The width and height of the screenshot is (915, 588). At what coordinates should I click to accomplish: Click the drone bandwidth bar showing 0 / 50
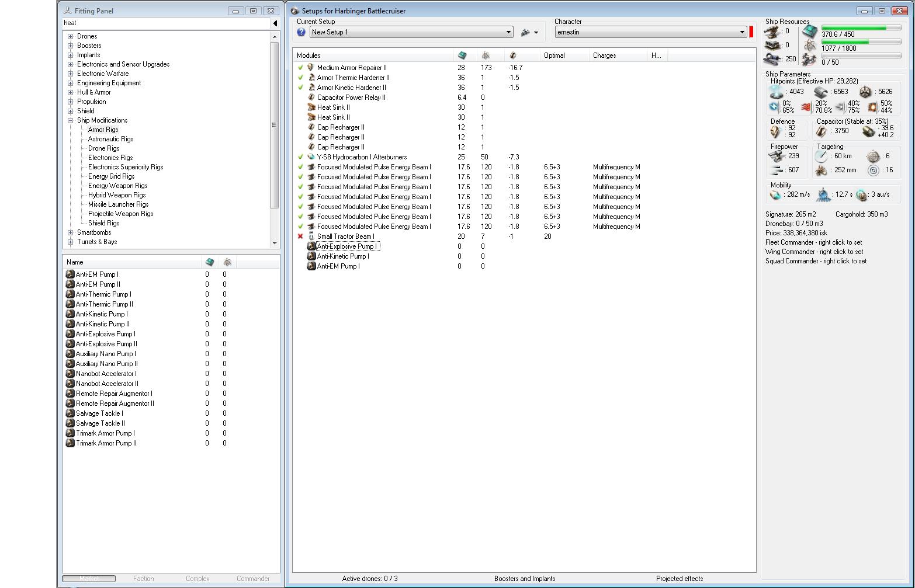[x=860, y=56]
